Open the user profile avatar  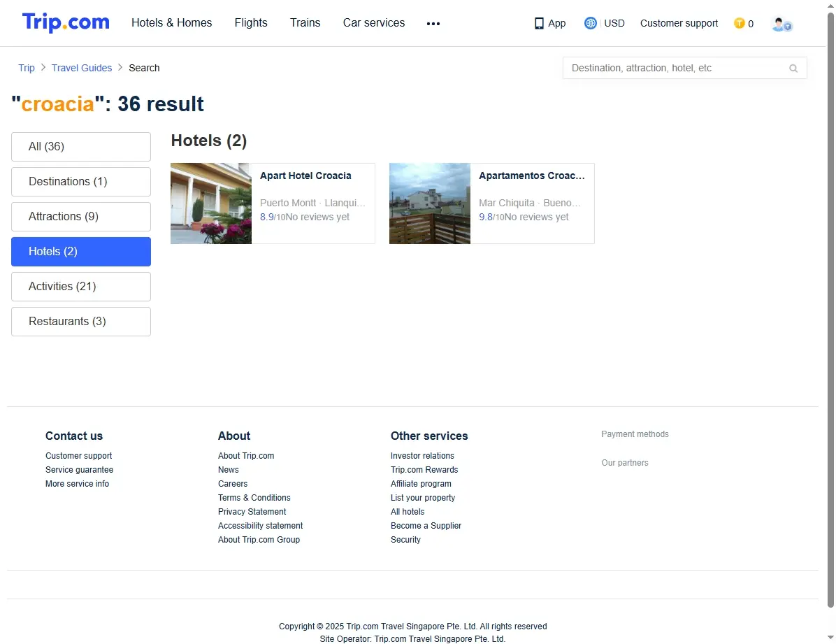781,24
